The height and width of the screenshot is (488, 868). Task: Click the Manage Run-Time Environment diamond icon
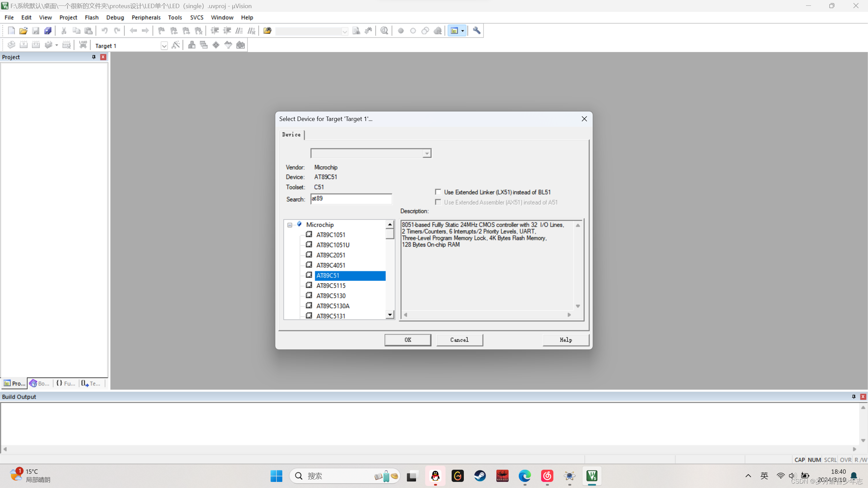(x=216, y=45)
